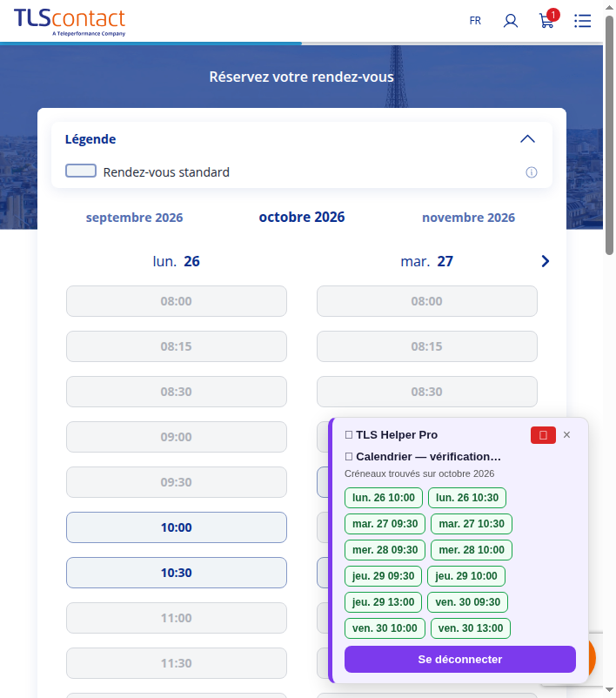The height and width of the screenshot is (698, 616).
Task: Click the lun. 26 day header
Action: click(x=177, y=261)
